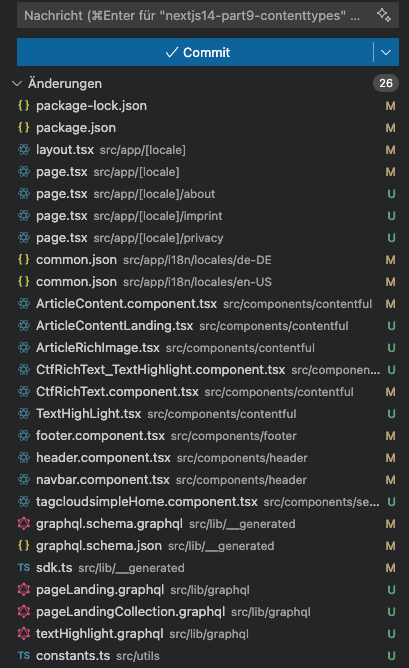Open graphql.schema.json in __generated
The image size is (409, 668).
coord(99,546)
